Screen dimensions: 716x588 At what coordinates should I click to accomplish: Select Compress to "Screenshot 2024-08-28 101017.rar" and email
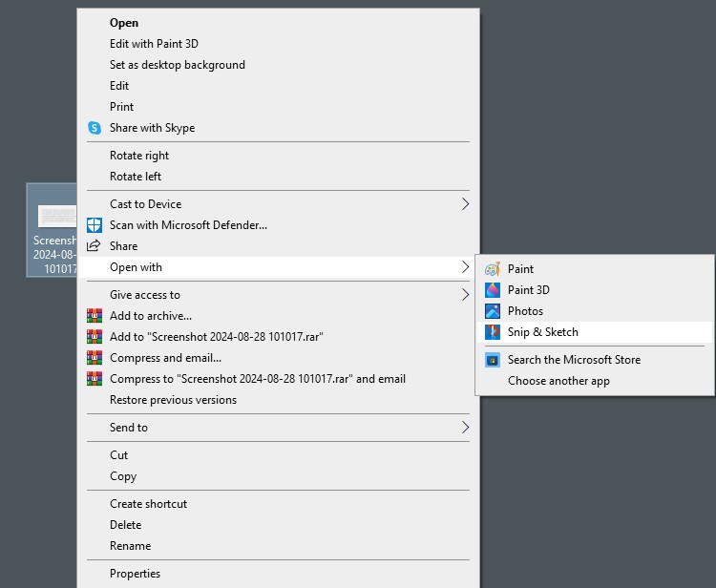(x=278, y=379)
